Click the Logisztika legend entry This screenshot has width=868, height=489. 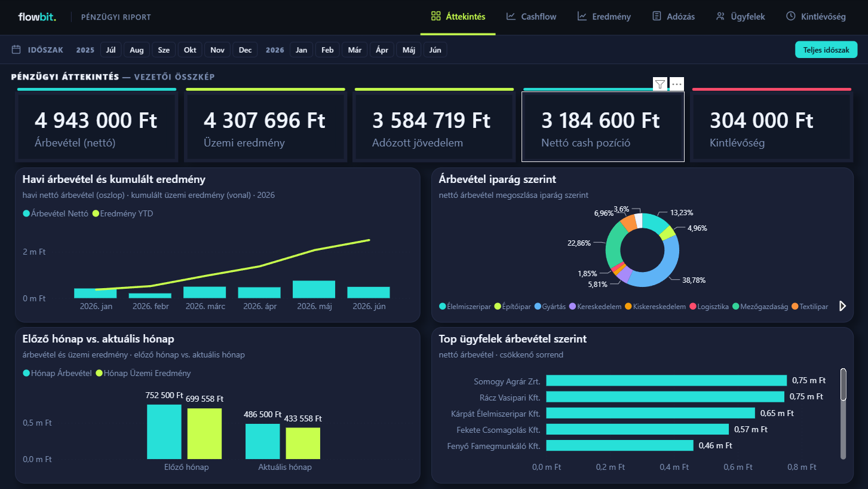pos(708,307)
